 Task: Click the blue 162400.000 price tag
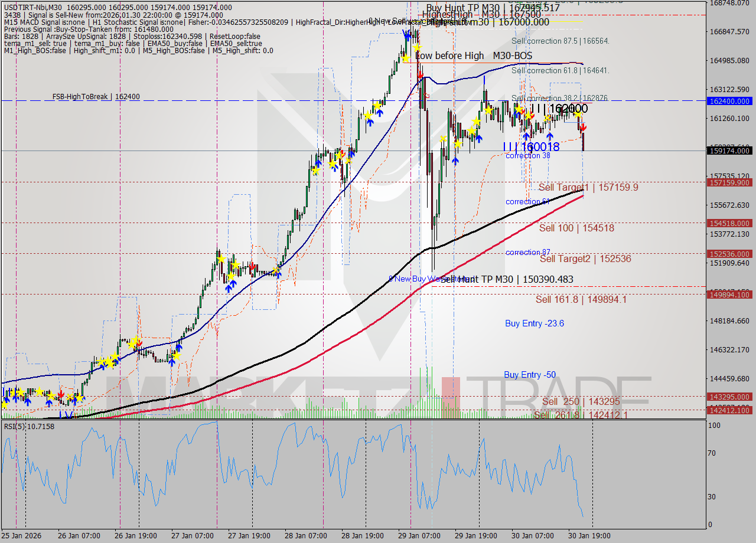tap(731, 101)
